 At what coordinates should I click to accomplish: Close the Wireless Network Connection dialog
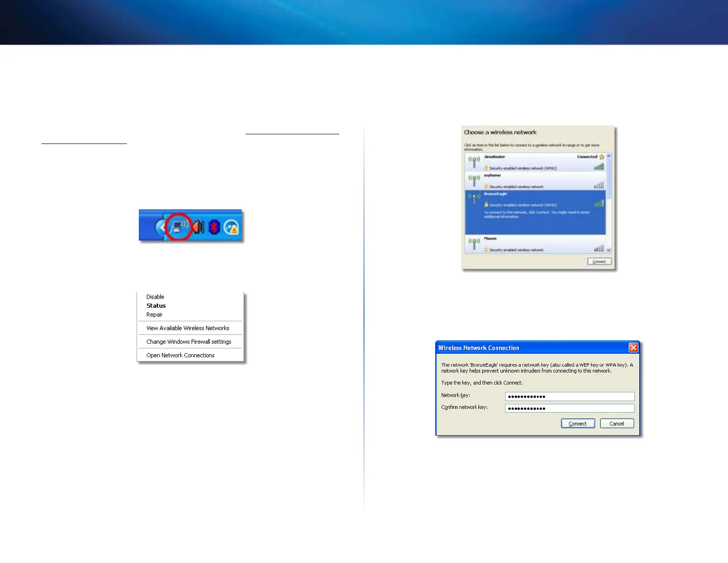tap(633, 348)
